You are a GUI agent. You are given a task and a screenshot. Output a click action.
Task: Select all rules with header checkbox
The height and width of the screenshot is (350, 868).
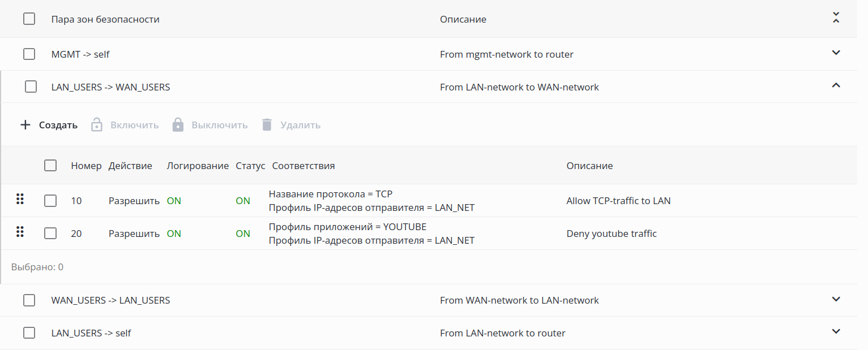point(50,166)
